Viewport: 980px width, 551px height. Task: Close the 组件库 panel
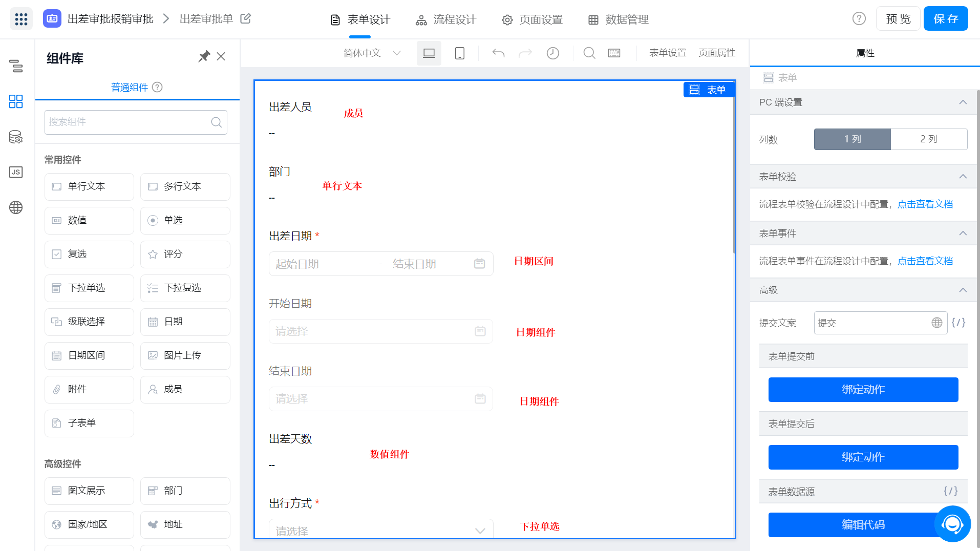click(221, 56)
